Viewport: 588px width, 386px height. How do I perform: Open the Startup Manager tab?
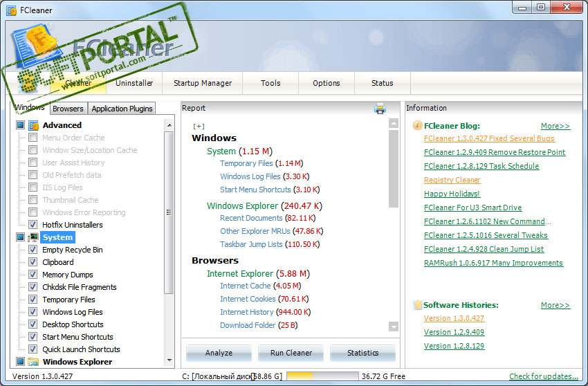coord(203,83)
